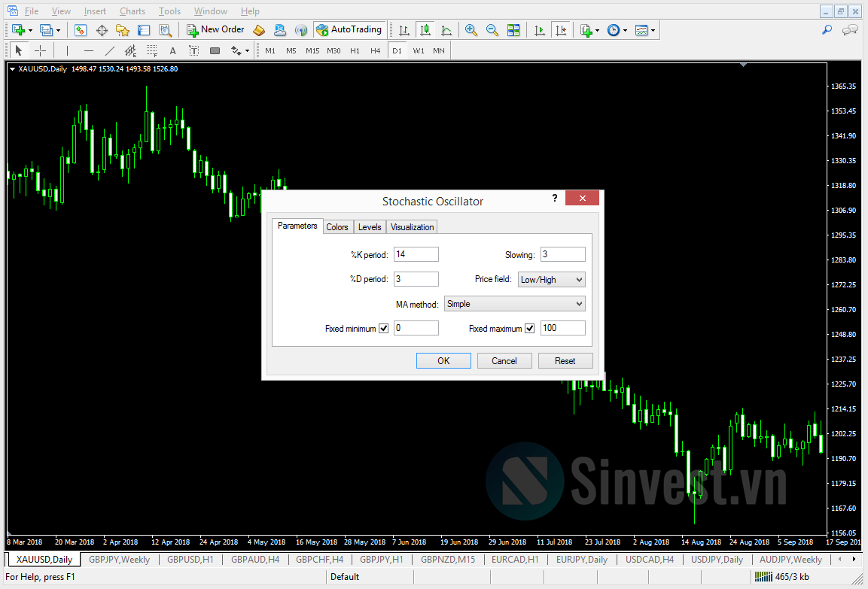Uncheck the Fixed maximum checkbox

[x=530, y=329]
